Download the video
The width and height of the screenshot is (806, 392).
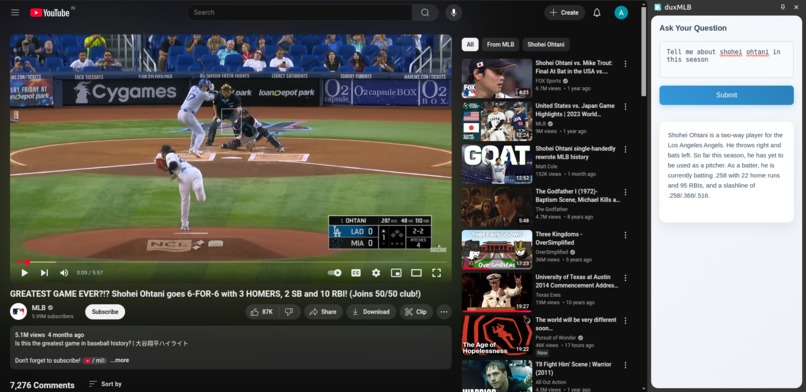click(x=371, y=312)
